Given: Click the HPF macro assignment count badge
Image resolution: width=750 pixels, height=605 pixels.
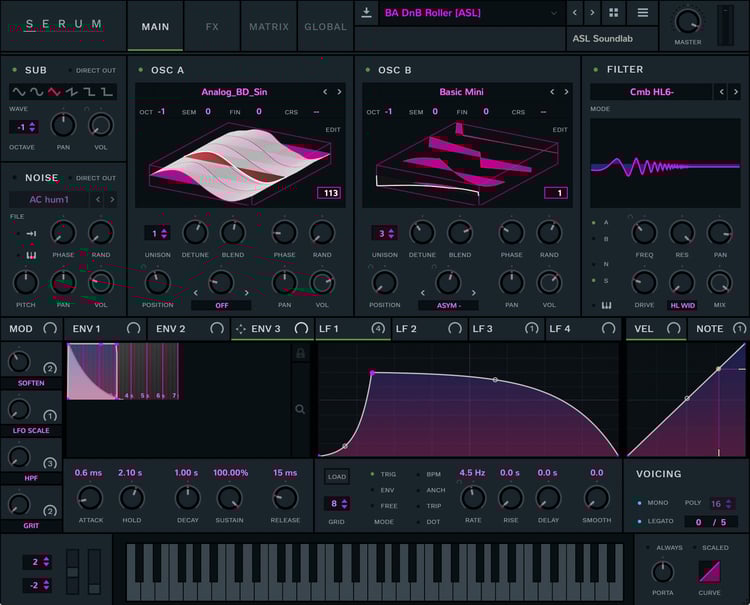Looking at the screenshot, I should (x=50, y=463).
